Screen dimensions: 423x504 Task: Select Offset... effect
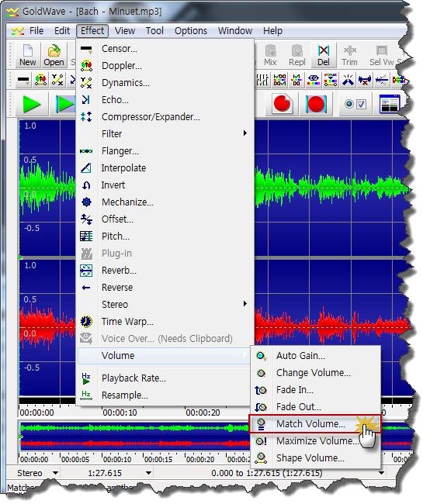coord(165,219)
